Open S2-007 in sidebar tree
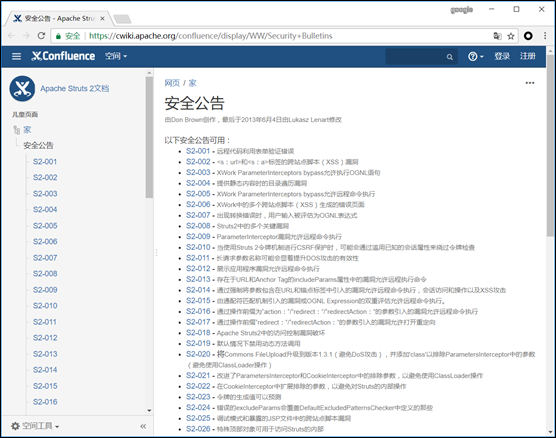This screenshot has height=438, width=556. click(45, 258)
